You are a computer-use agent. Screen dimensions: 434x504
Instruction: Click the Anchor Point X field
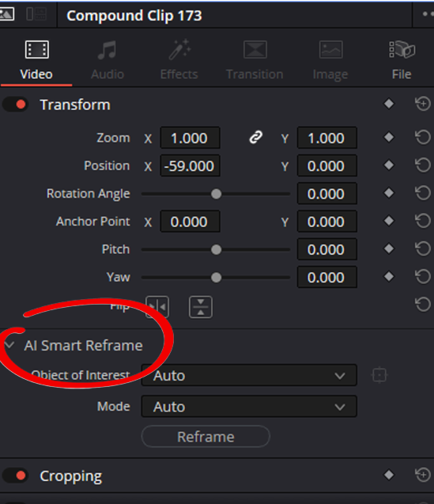point(191,222)
